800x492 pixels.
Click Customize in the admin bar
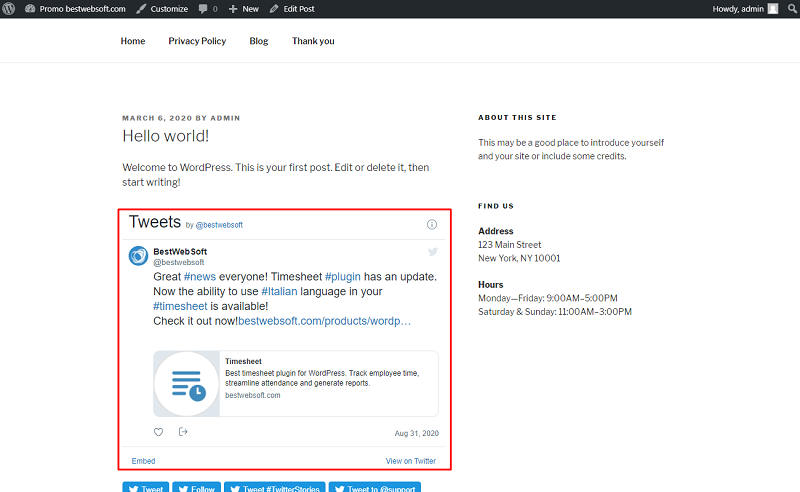[169, 9]
